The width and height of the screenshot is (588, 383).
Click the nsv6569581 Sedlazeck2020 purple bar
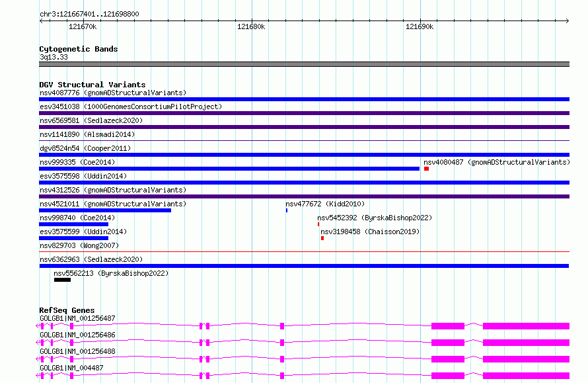pos(304,127)
